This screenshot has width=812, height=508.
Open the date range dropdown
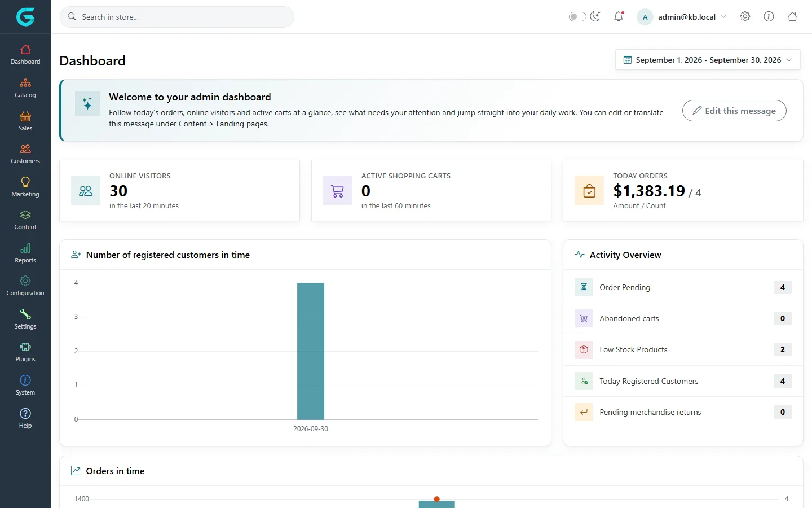point(708,60)
